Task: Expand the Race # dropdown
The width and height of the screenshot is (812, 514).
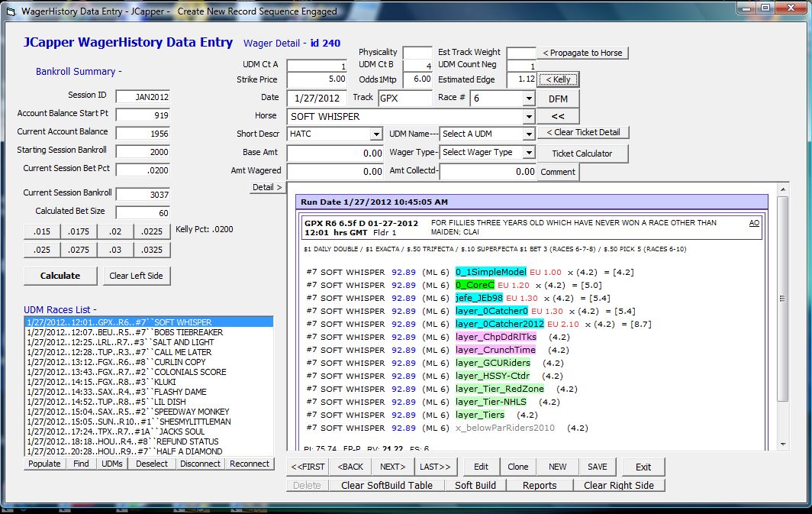Action: (528, 98)
